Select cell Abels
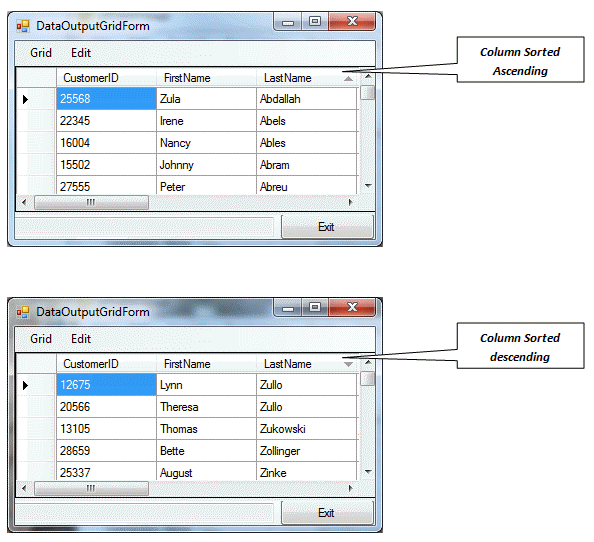Screen dimensions: 594x542 tap(307, 121)
